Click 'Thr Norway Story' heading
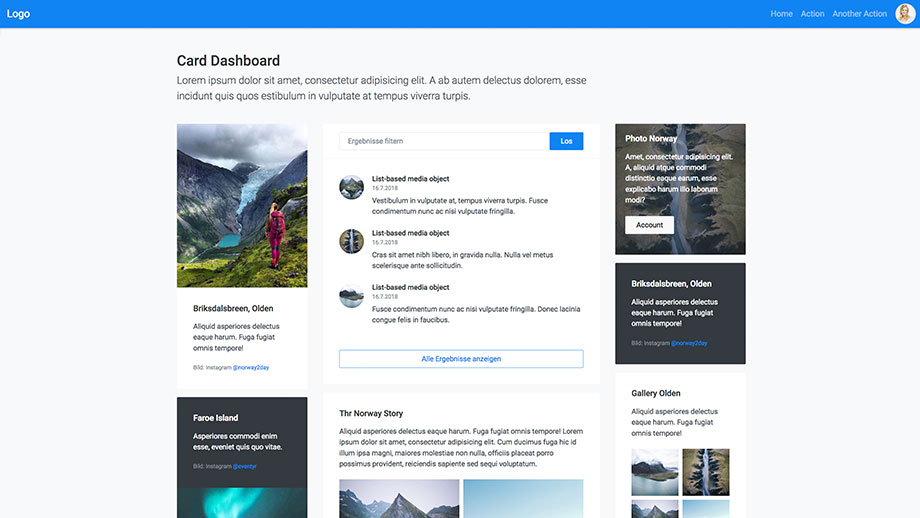This screenshot has height=518, width=920. click(371, 414)
